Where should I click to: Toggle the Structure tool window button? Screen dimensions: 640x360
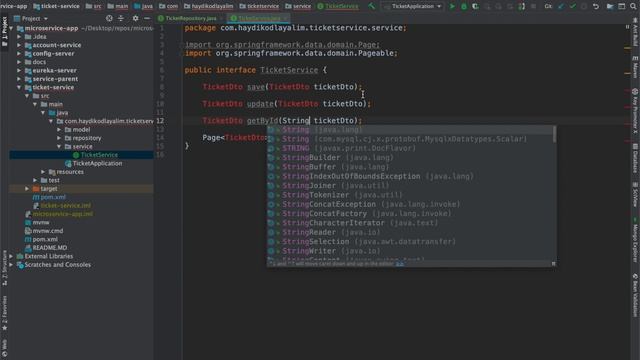(4, 267)
